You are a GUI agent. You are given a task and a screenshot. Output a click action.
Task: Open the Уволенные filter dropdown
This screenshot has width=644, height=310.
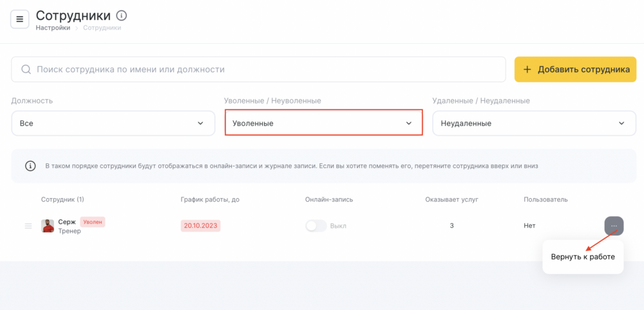pos(324,123)
